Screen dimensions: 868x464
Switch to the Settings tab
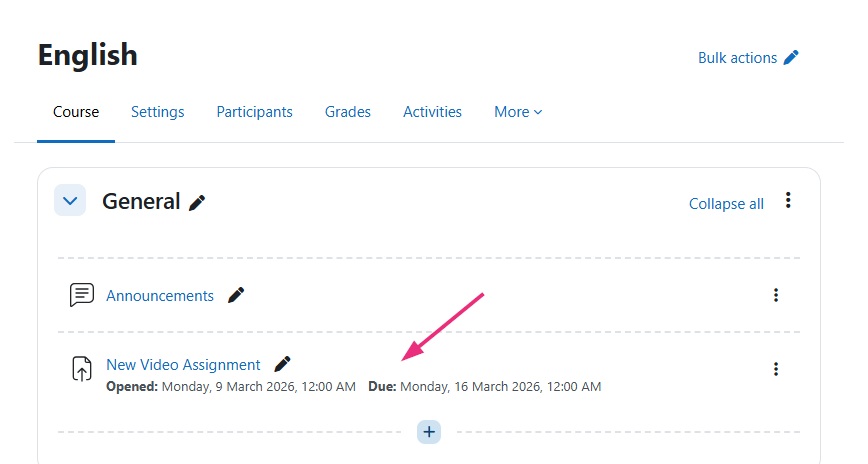(158, 112)
